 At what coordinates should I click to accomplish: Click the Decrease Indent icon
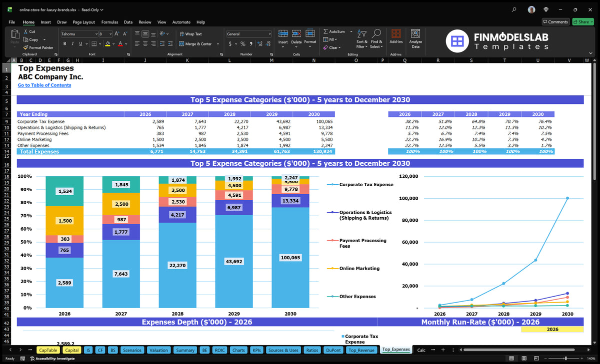pos(162,44)
